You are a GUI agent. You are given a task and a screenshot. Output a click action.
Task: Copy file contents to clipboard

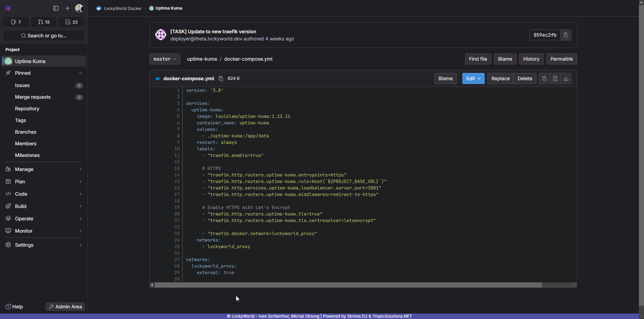tap(544, 78)
